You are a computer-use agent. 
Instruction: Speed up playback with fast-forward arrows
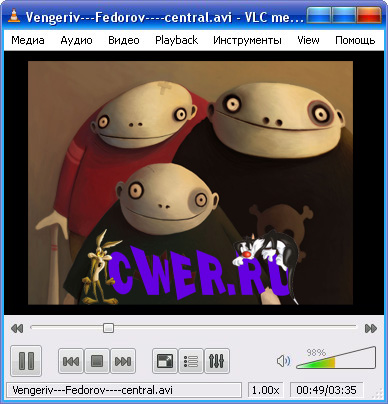371,329
